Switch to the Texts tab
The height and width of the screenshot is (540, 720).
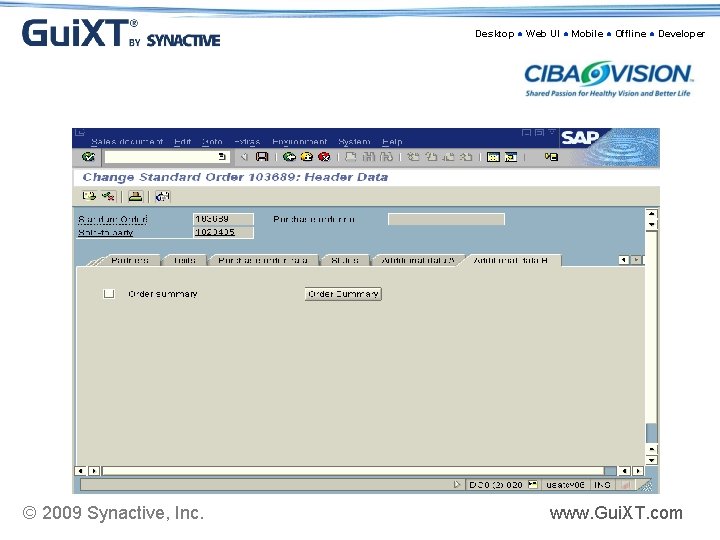[x=185, y=260]
